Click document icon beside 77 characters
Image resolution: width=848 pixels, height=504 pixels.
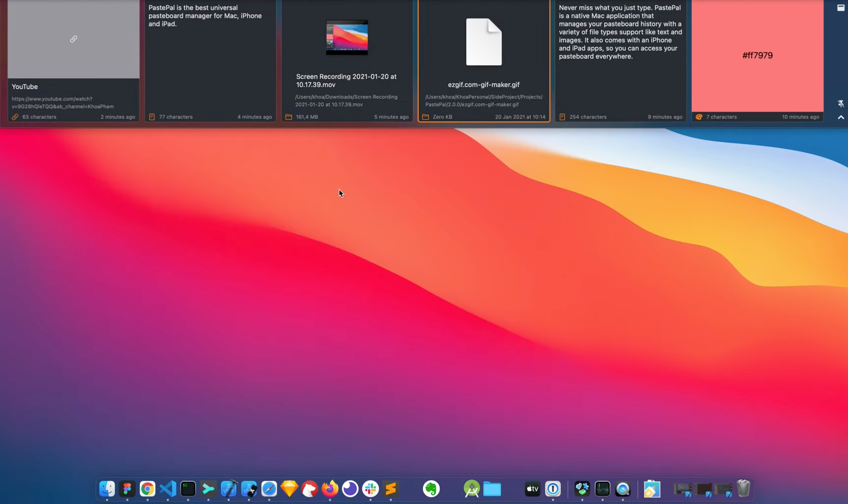(152, 117)
